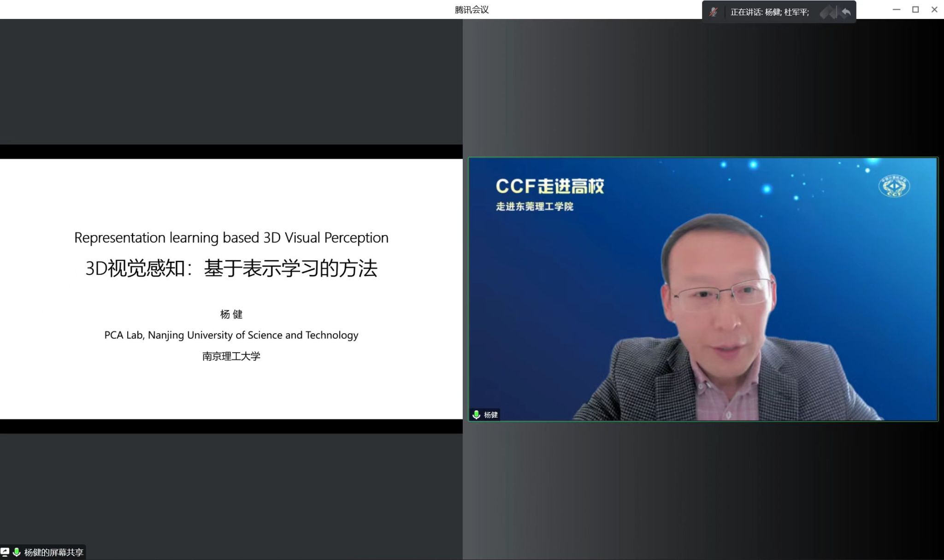Click the green microphone beside 杨健的屏幕共享

coord(17,552)
